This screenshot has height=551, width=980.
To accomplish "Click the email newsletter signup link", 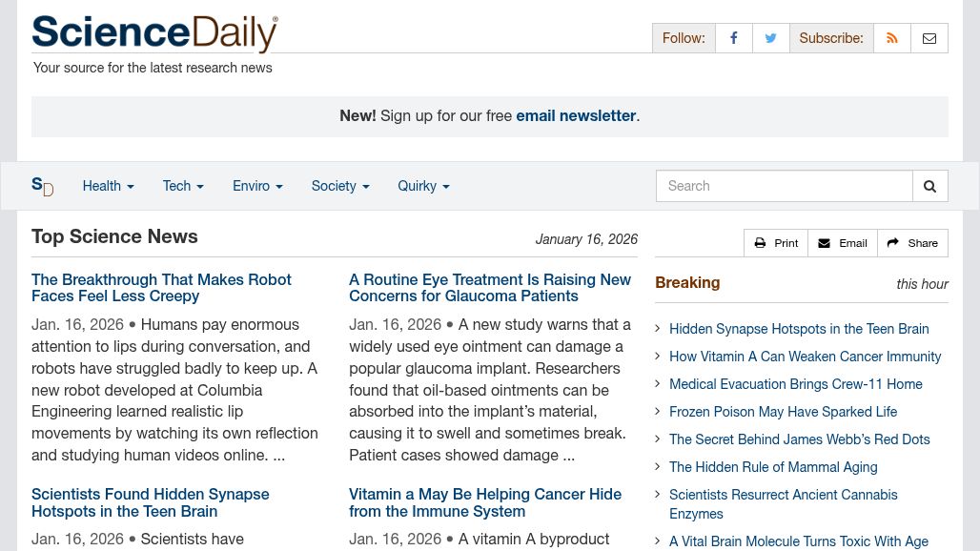I will click(x=576, y=115).
